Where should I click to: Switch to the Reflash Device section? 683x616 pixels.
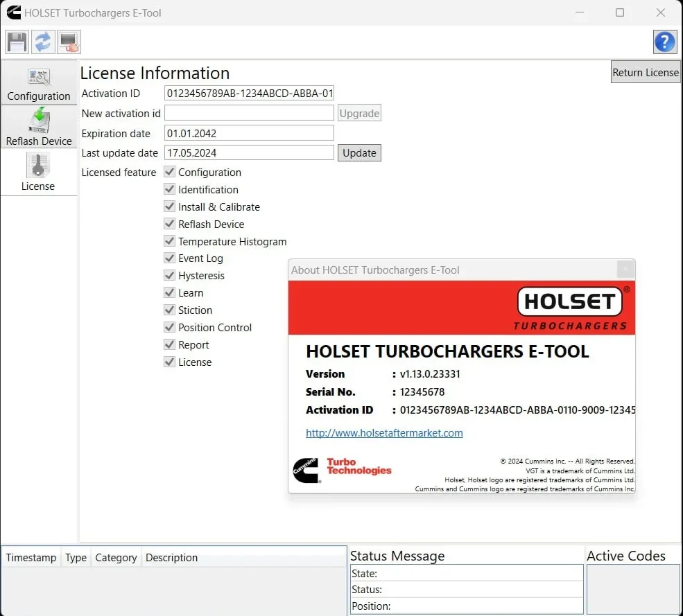click(39, 127)
